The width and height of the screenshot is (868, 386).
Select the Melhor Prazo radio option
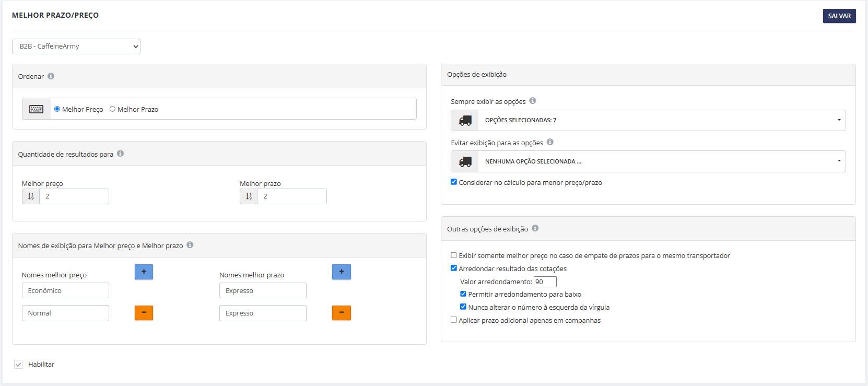pos(112,109)
